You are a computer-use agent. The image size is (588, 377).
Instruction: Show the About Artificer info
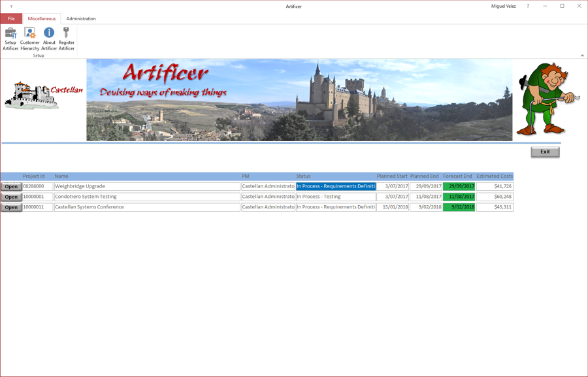point(49,39)
